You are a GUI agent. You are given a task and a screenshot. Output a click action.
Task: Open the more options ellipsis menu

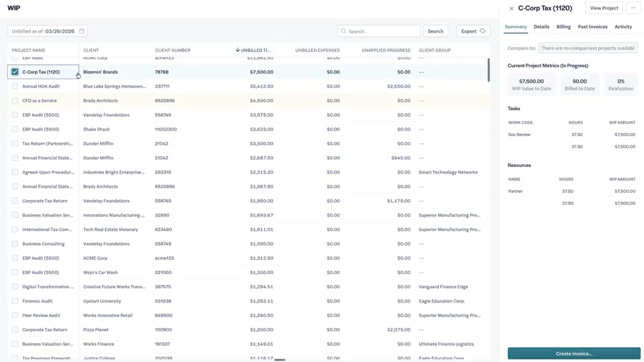(x=633, y=8)
